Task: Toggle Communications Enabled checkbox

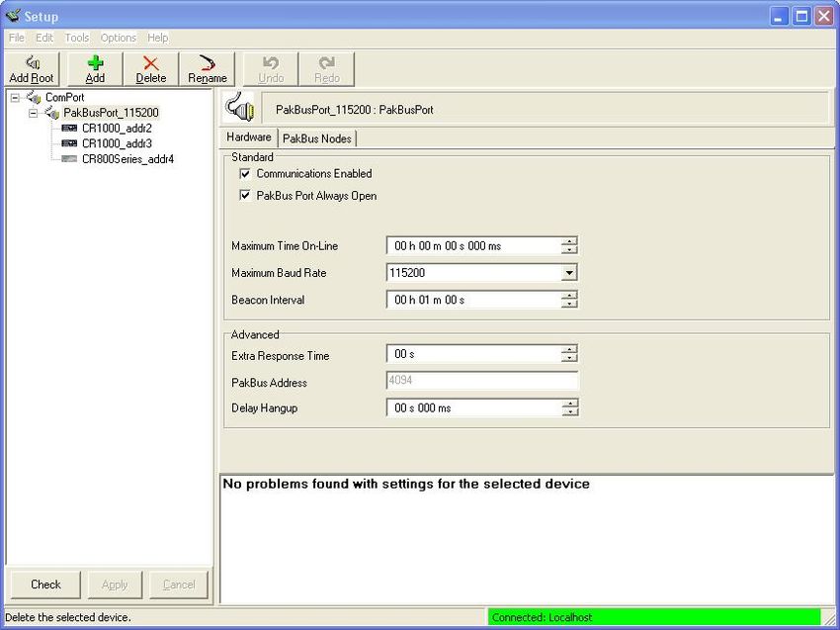Action: (x=245, y=174)
